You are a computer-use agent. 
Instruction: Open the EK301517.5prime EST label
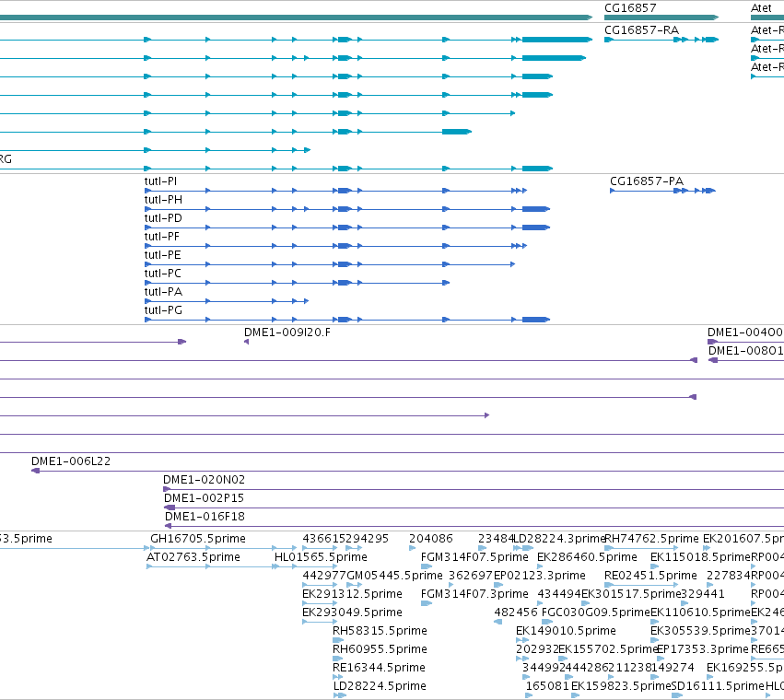(x=631, y=594)
